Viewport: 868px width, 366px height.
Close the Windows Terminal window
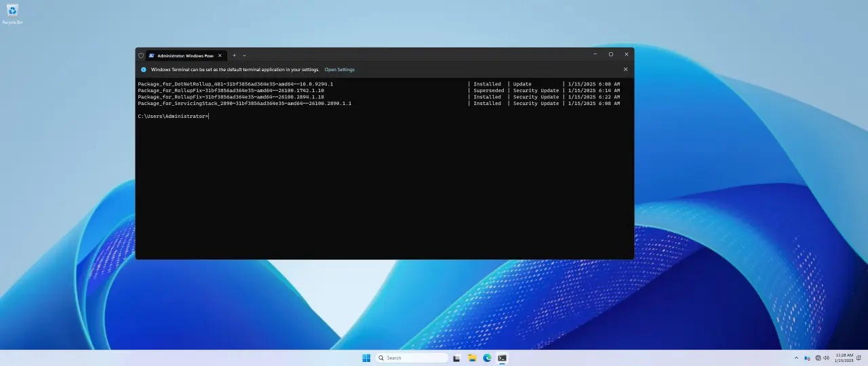(x=626, y=54)
